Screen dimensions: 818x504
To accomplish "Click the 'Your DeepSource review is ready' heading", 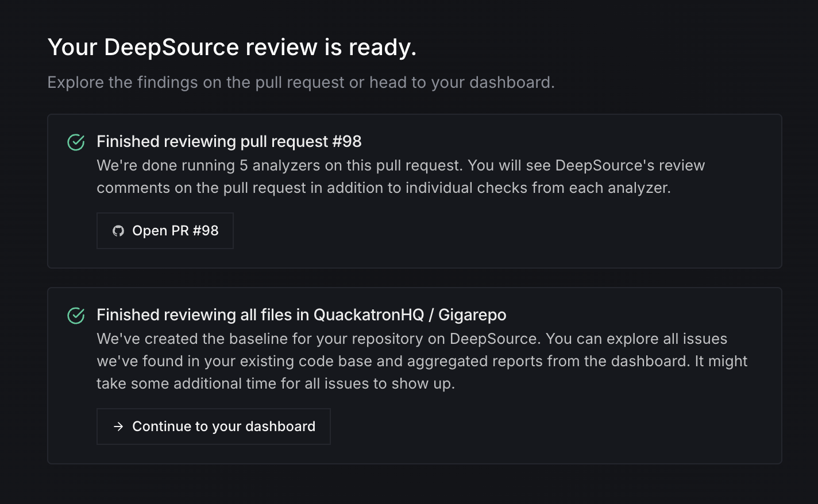I will (231, 47).
